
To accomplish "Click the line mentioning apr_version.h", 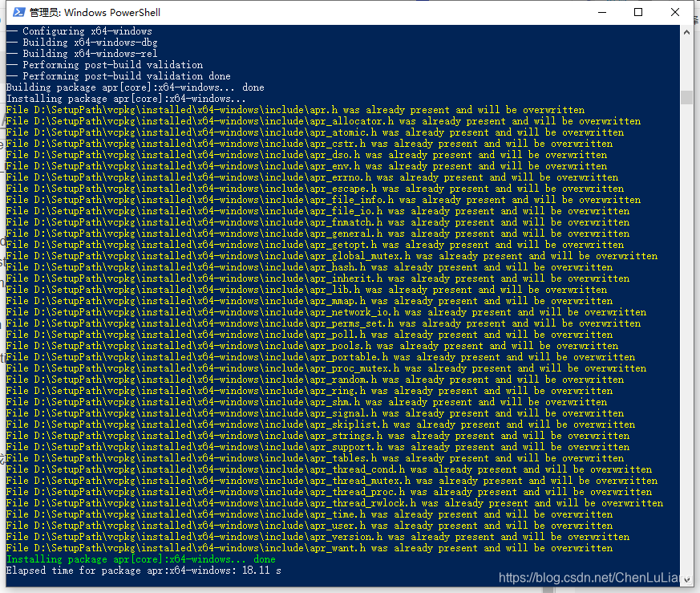I will [318, 537].
